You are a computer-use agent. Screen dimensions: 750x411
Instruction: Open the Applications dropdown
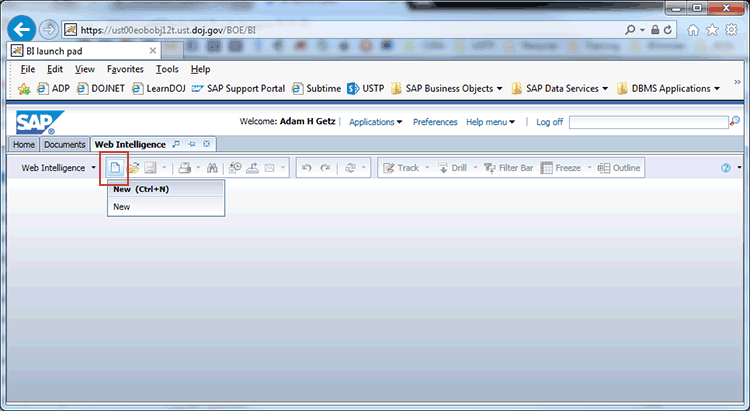pyautogui.click(x=375, y=122)
